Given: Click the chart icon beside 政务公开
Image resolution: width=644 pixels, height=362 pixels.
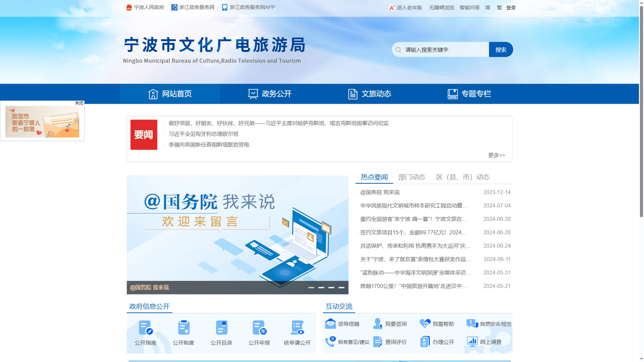Looking at the screenshot, I should 253,94.
